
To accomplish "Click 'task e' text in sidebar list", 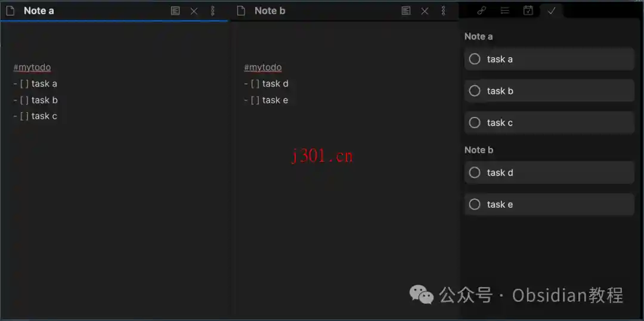I will click(x=500, y=204).
